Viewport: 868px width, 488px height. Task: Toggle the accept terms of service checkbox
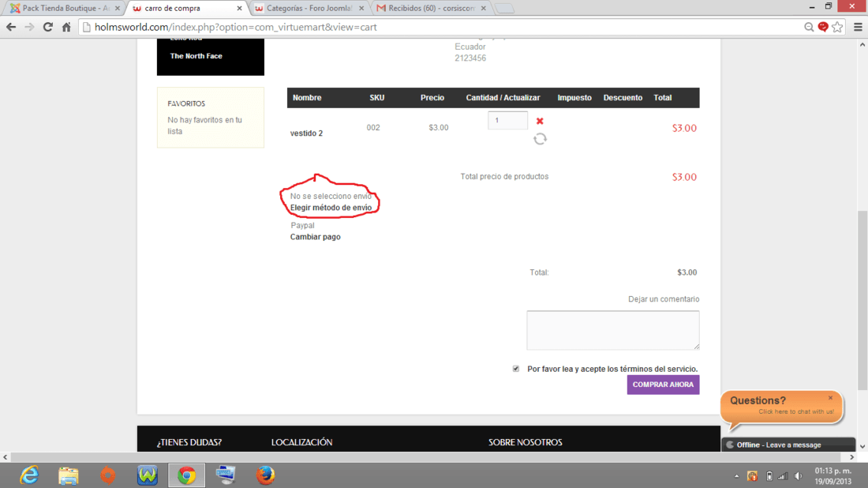[x=516, y=368]
